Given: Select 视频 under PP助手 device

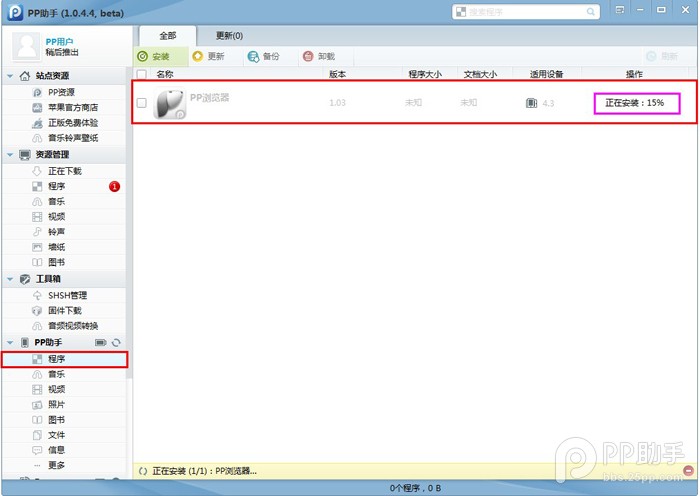Looking at the screenshot, I should point(64,389).
